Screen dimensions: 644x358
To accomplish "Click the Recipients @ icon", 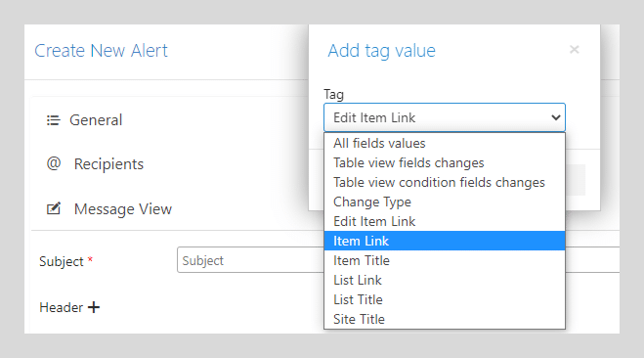I will [x=54, y=163].
